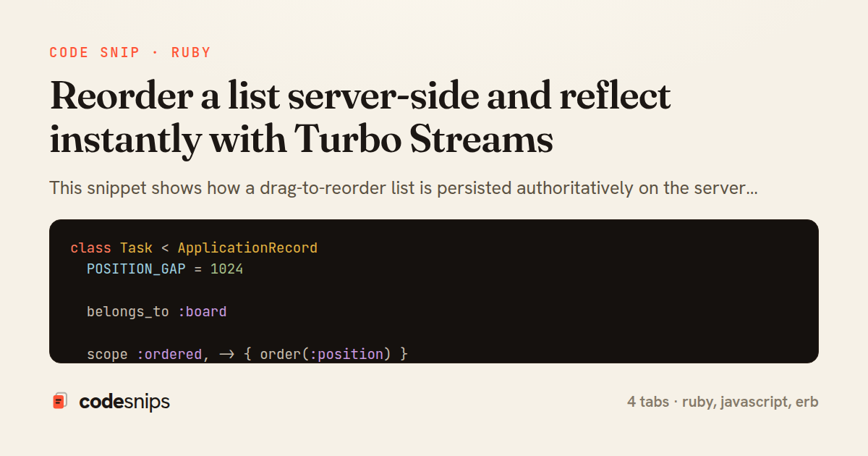Screen dimensions: 868x456
Task: Click the 'CODE SNIP · RUBY' label
Action: click(130, 53)
